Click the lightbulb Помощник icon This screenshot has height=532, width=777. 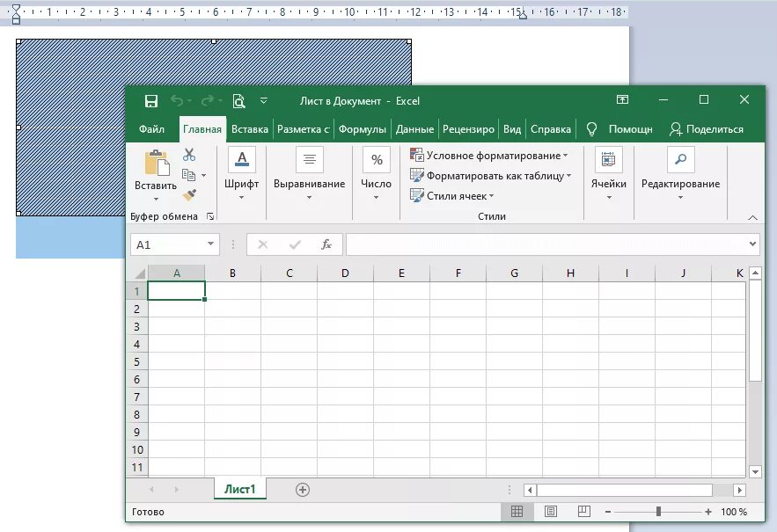[x=591, y=129]
